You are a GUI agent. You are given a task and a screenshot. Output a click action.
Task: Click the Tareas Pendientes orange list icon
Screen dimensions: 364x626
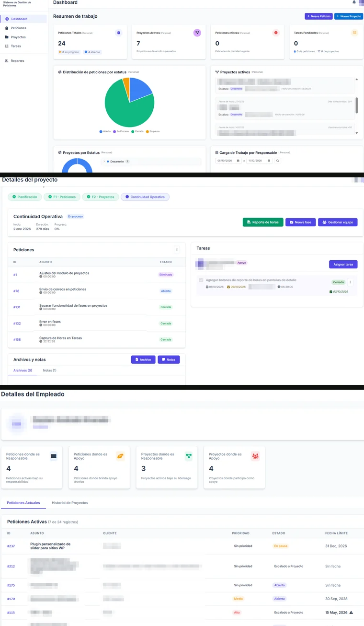[354, 33]
